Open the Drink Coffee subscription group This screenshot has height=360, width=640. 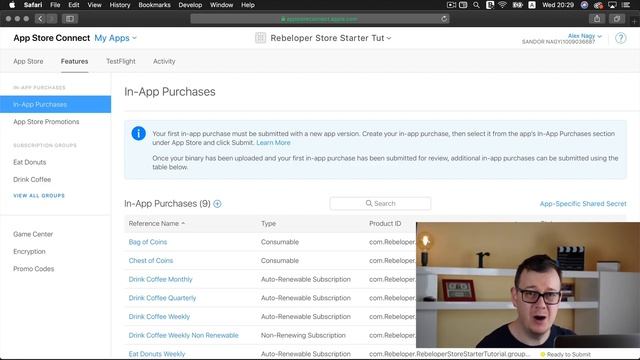[32, 179]
